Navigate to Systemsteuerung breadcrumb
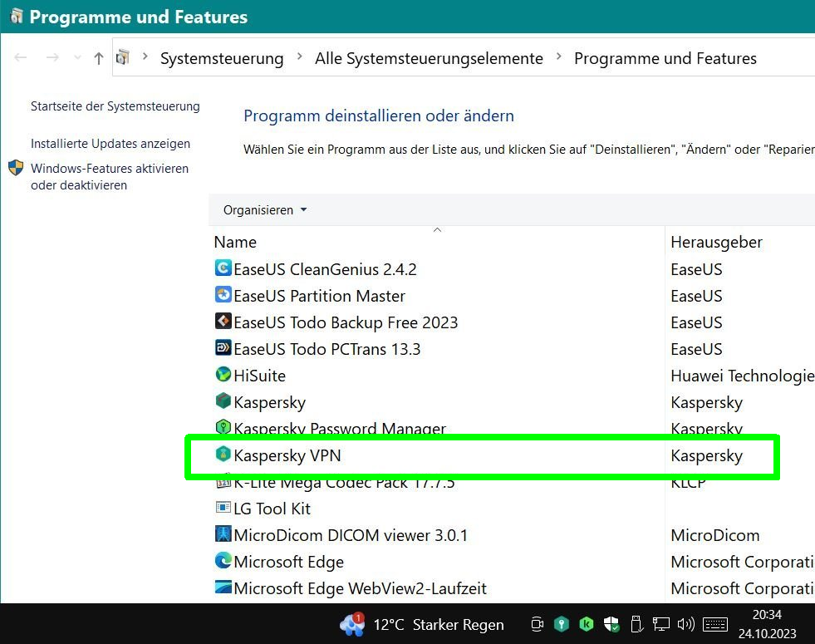Screen dimensions: 815x644 tap(222, 58)
